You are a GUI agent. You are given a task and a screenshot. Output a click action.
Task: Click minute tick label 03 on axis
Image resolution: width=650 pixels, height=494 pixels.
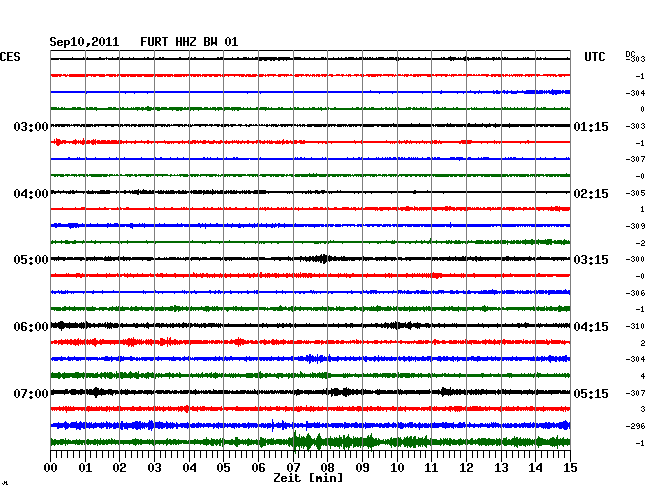point(154,467)
